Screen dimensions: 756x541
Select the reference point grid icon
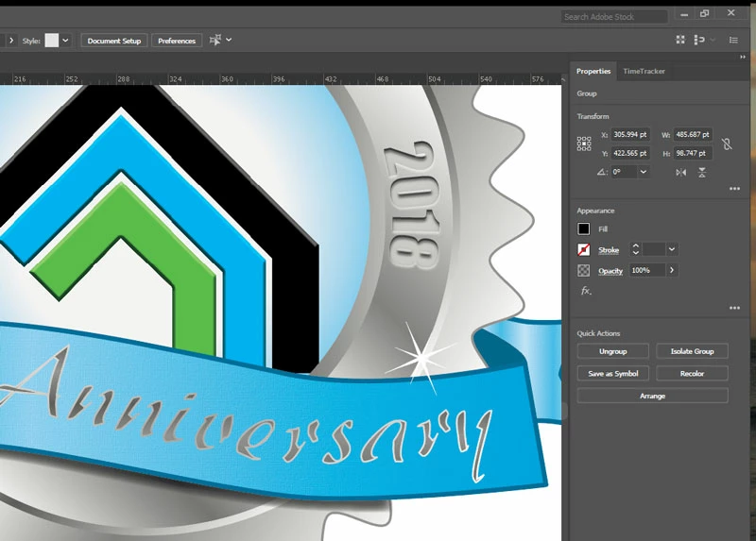584,144
